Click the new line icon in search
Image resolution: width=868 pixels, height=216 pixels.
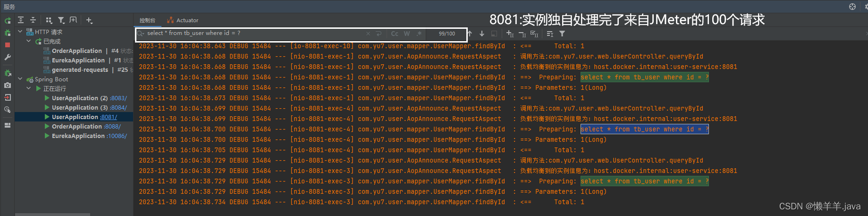[379, 34]
